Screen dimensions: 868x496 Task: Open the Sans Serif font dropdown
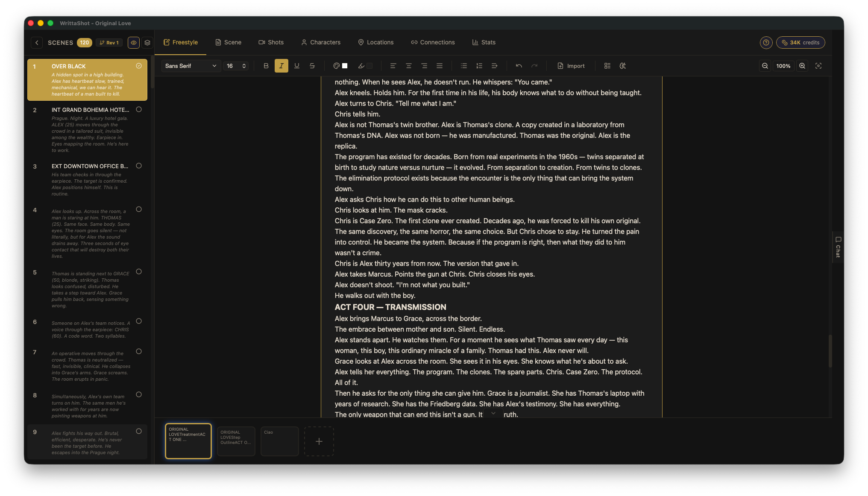190,66
